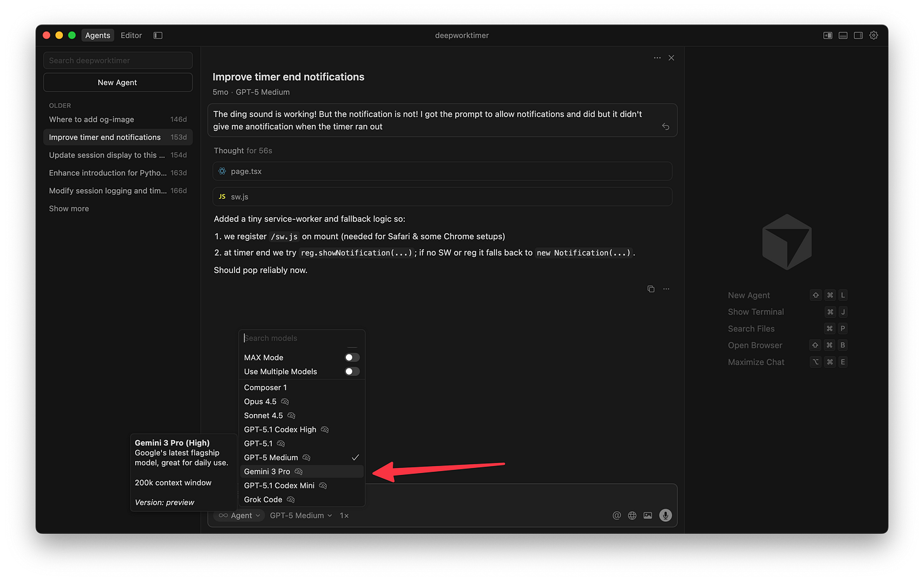924x581 pixels.
Task: Click the @ mention icon in chat input
Action: (x=616, y=515)
